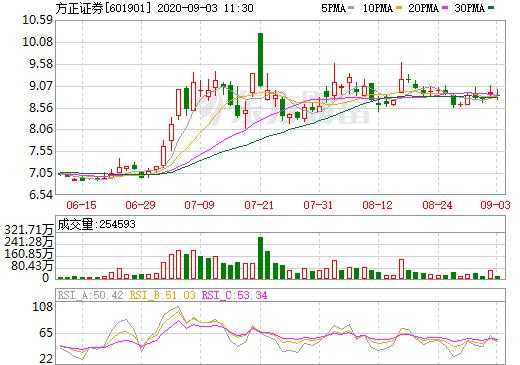Click the 10.59 price axis label
Viewport: 520px width, 365px height.
click(x=38, y=20)
